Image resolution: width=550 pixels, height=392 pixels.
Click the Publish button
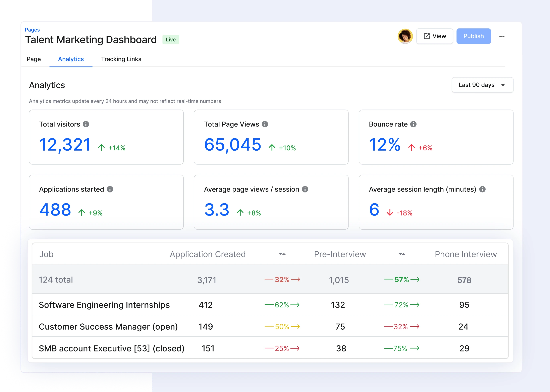click(x=473, y=36)
